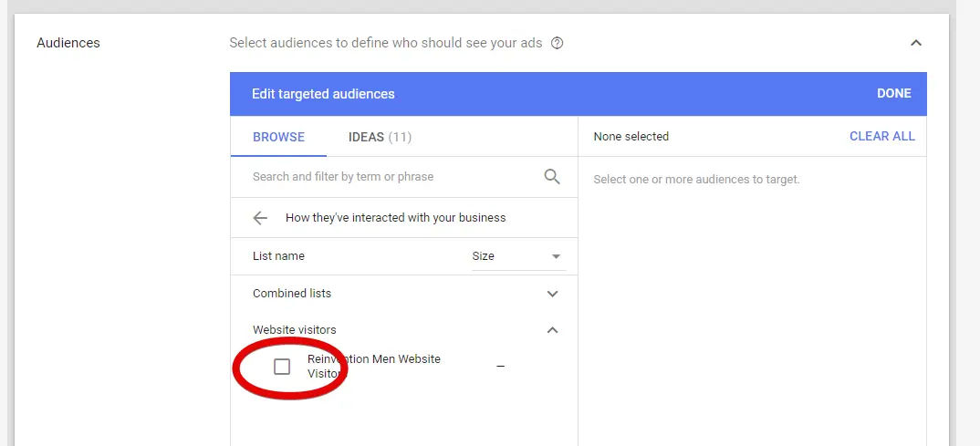The width and height of the screenshot is (980, 446).
Task: Collapse the Audiences section with the top chevron
Action: (x=915, y=43)
